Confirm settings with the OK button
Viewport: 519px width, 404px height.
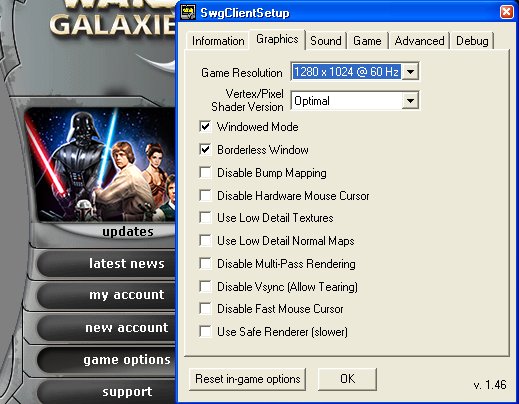(347, 379)
